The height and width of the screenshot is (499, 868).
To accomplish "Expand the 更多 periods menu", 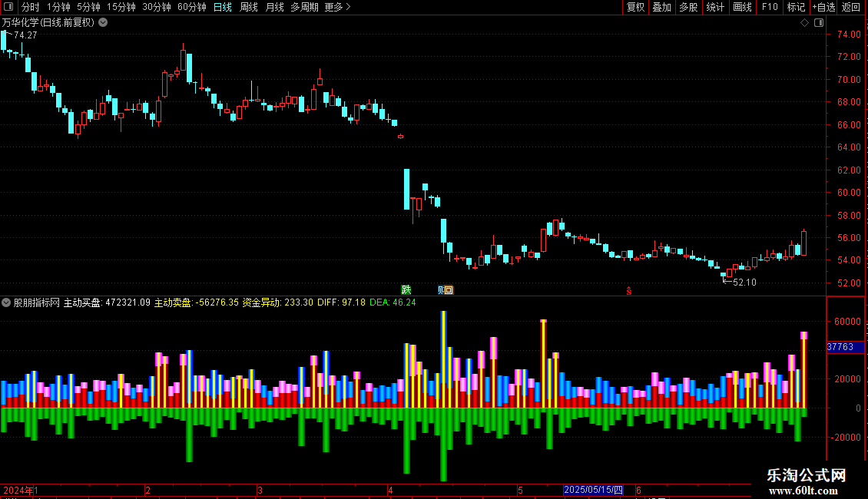I will pyautogui.click(x=337, y=7).
